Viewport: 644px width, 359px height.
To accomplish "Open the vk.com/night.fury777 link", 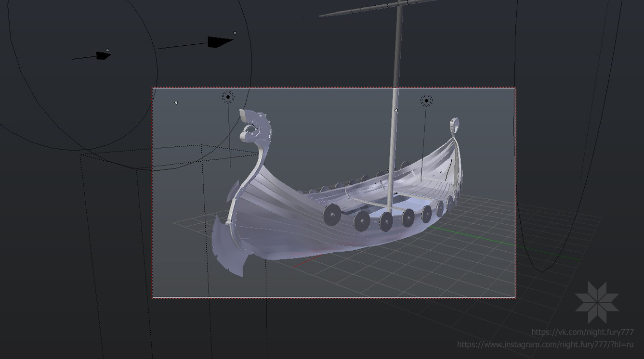I will [582, 332].
